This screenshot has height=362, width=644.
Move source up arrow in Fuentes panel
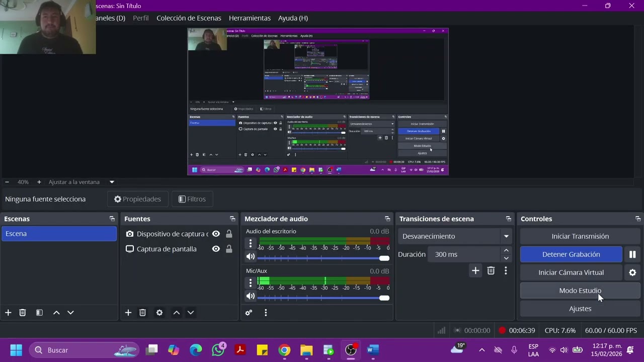tap(177, 313)
